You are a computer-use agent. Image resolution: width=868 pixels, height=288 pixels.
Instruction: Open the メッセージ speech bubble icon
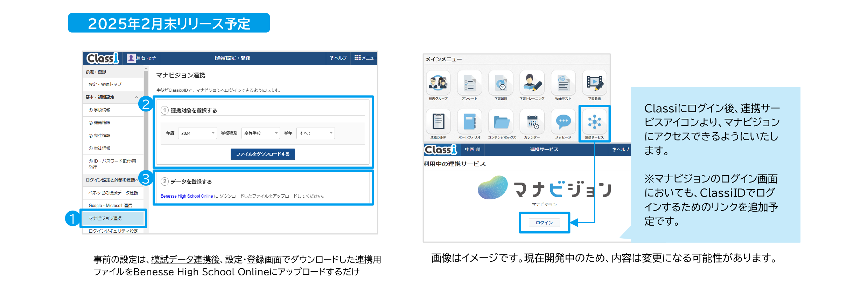click(563, 122)
